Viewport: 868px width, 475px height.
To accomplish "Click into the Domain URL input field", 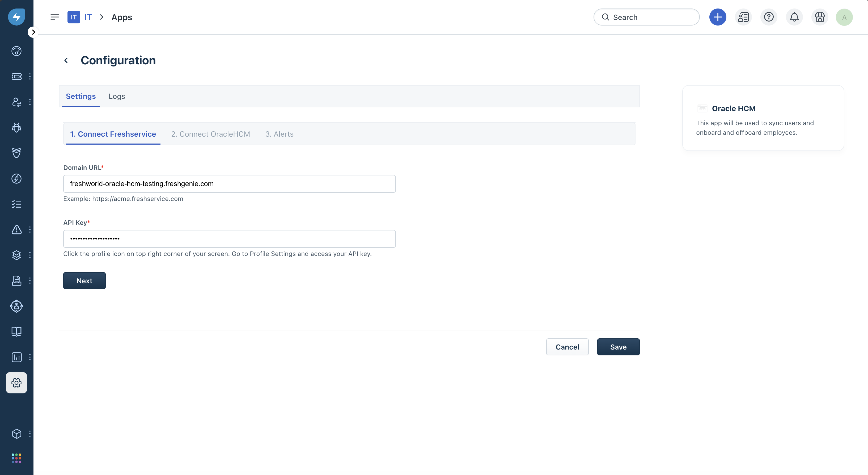I will pos(229,184).
